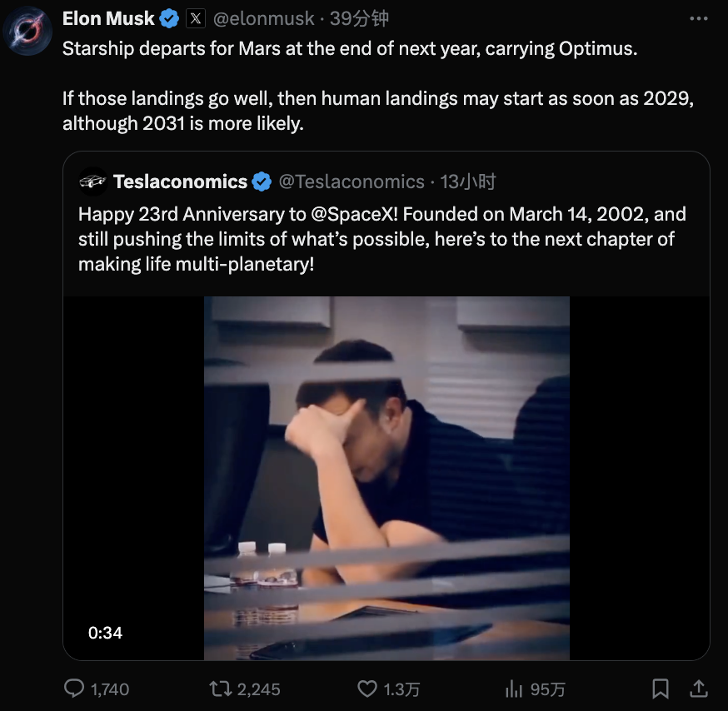Open the Elon Musk display name link
Screen dimensions: 728x711
108,18
